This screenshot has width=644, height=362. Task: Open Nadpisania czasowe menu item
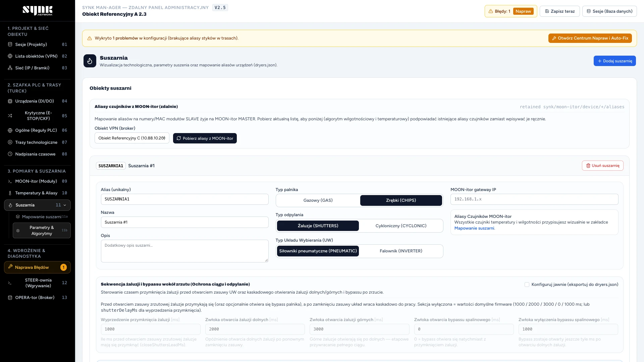coord(37,154)
